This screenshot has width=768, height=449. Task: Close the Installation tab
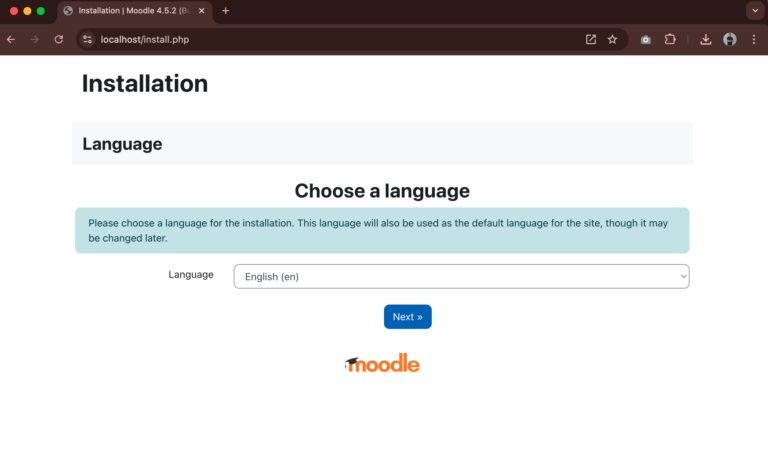(201, 11)
